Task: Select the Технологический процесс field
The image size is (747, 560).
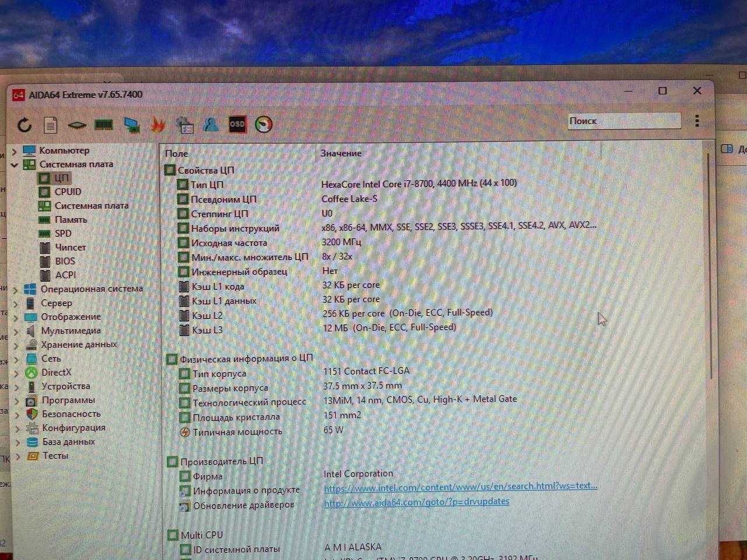Action: (249, 402)
